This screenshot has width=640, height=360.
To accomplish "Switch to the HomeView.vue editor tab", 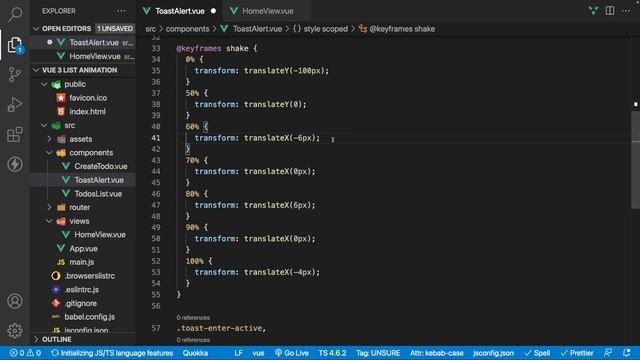I will coord(268,11).
